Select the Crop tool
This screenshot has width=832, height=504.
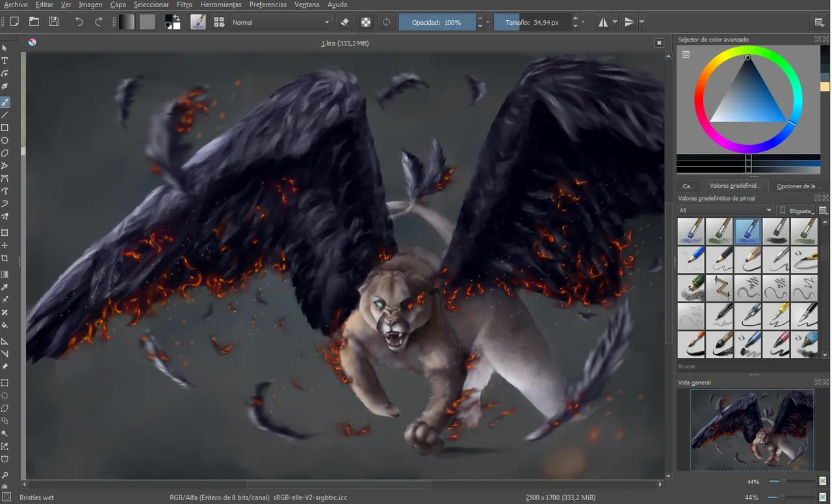click(x=5, y=258)
